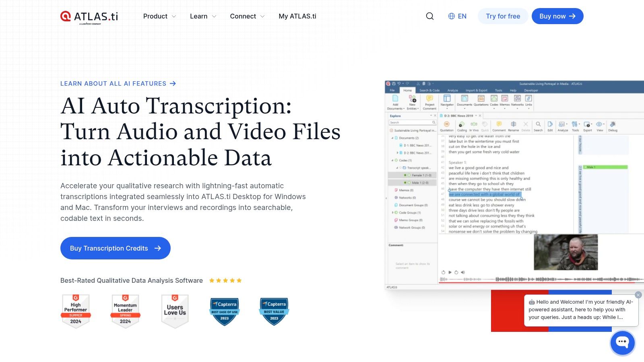
Task: Select Male 1 (2-0) code in tree
Action: [413, 183]
